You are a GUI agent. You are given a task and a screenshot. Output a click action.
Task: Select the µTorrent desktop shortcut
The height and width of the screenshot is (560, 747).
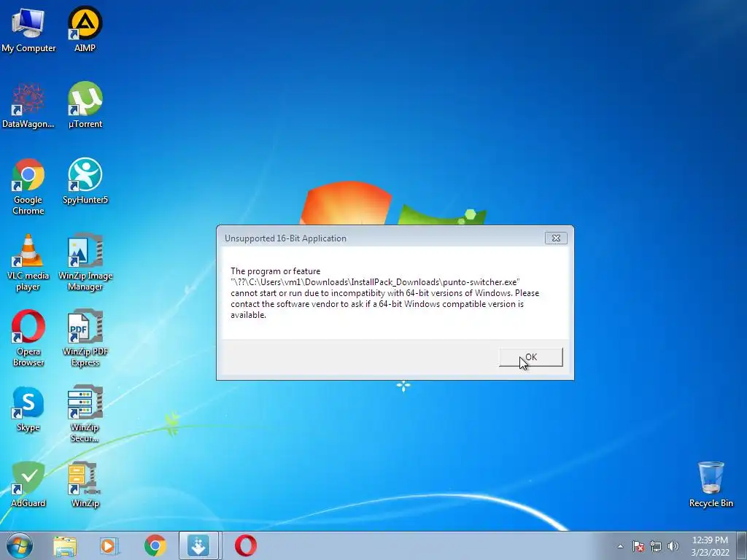click(x=85, y=106)
